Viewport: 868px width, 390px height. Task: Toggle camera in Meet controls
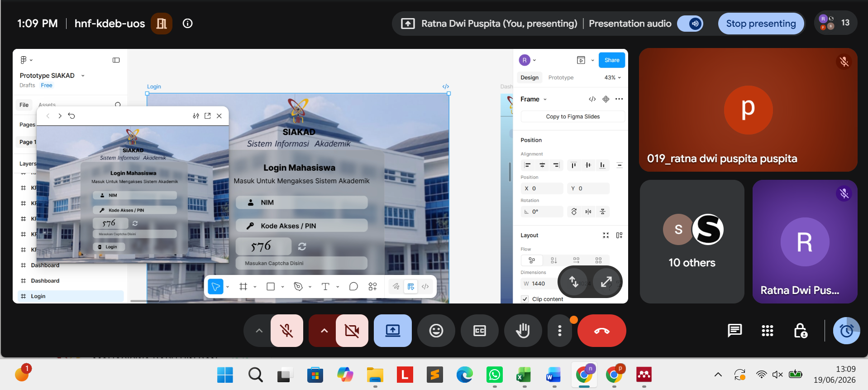point(352,331)
